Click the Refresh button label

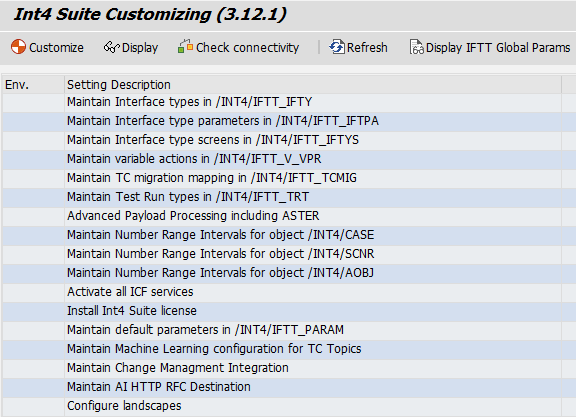tap(367, 48)
